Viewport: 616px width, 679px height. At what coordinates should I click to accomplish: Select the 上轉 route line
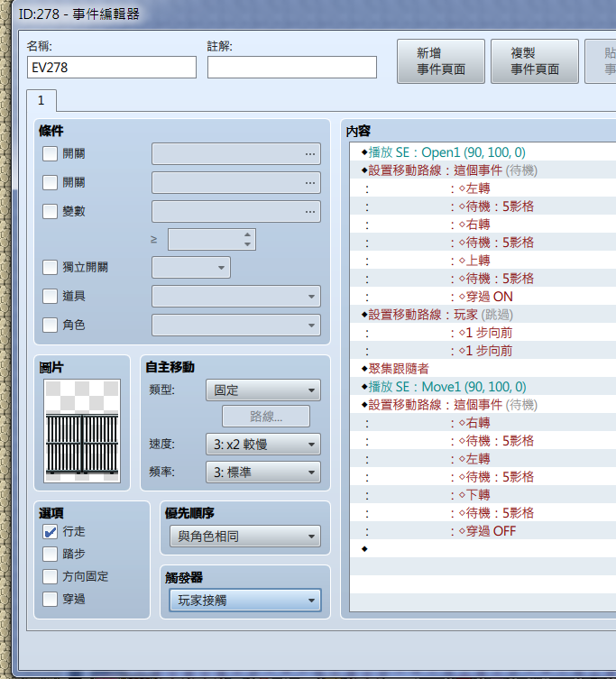pyautogui.click(x=483, y=261)
